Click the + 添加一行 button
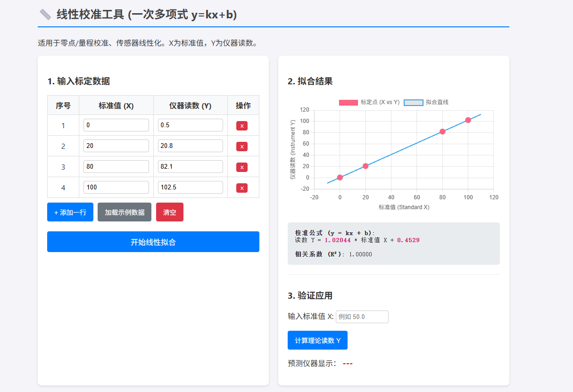 tap(70, 212)
